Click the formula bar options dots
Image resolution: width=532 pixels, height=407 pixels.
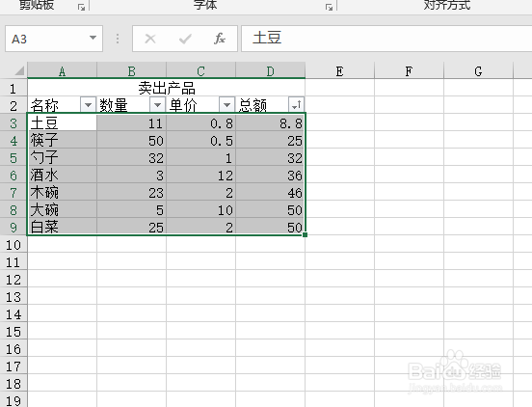point(118,39)
